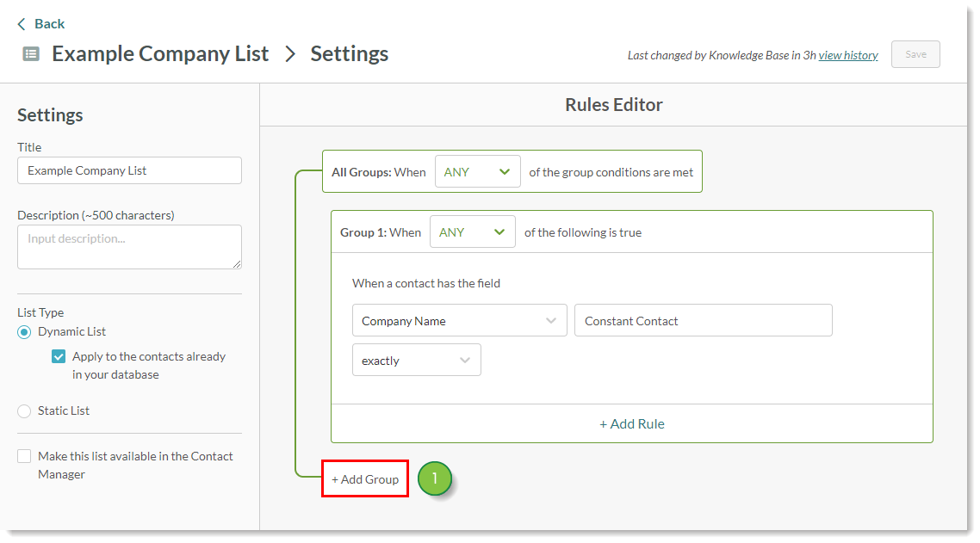Select the Dynamic List radio button
Image resolution: width=980 pixels, height=543 pixels.
point(25,332)
